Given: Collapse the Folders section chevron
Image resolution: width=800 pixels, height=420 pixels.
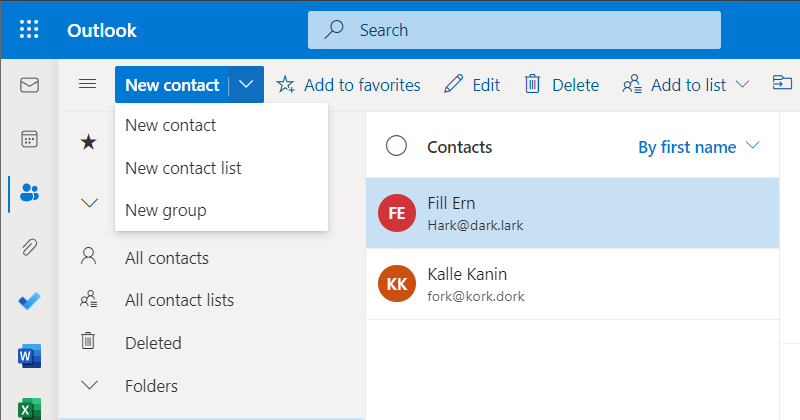Looking at the screenshot, I should pos(89,385).
